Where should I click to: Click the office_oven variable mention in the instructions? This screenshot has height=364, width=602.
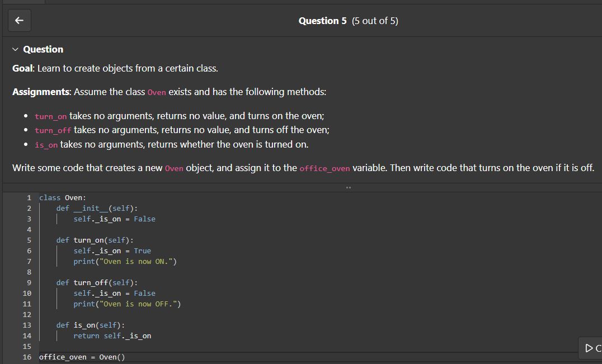[324, 168]
